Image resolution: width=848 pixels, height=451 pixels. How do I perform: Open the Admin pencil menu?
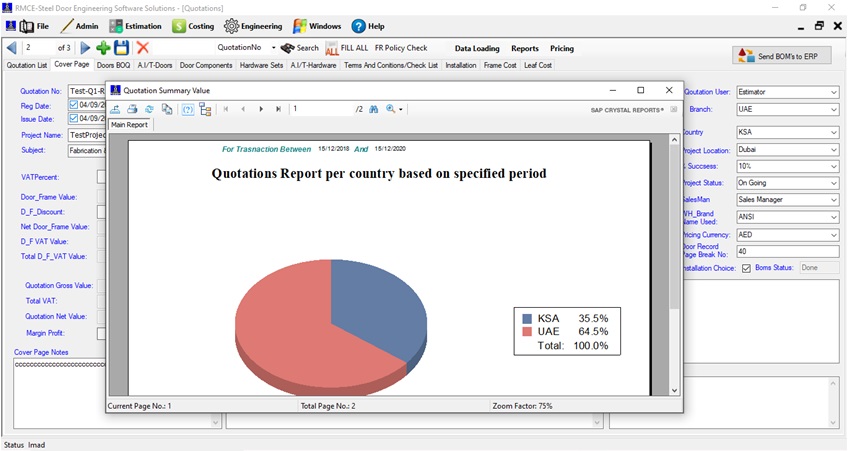coord(80,26)
